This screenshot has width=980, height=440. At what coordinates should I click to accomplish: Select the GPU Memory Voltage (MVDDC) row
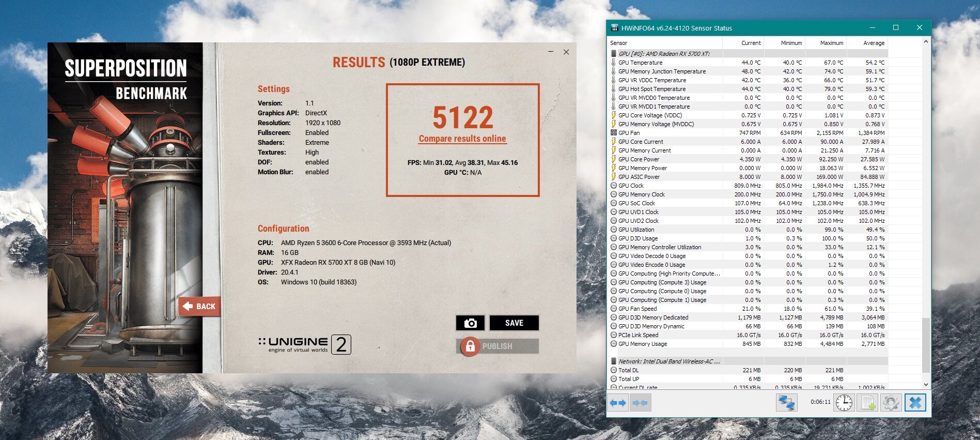(x=748, y=124)
